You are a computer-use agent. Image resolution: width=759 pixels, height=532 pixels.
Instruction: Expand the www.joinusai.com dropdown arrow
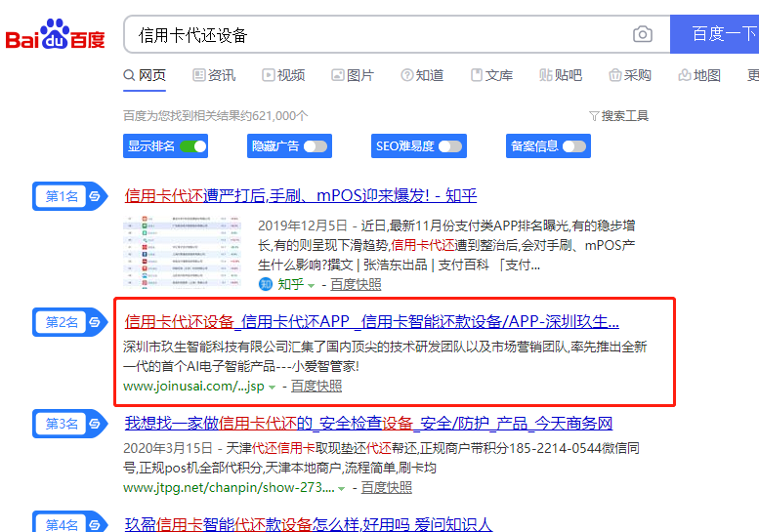tap(272, 387)
